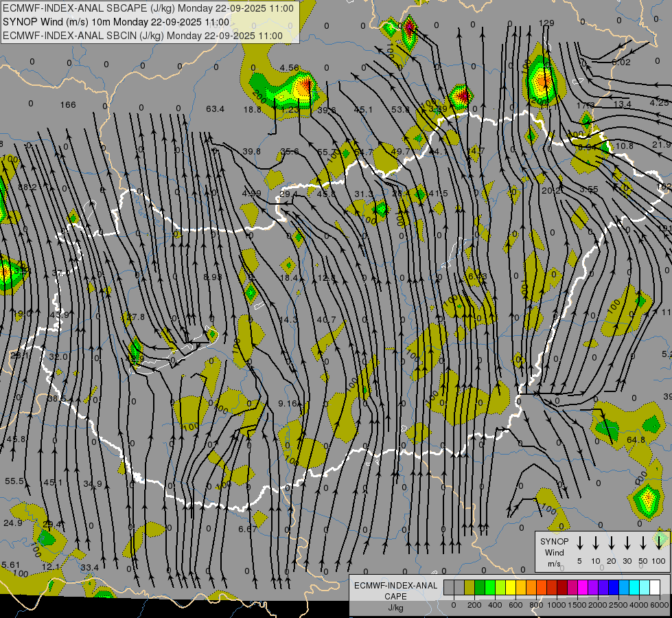Click the 9.16 value on the map
The image size is (672, 618).
point(288,403)
